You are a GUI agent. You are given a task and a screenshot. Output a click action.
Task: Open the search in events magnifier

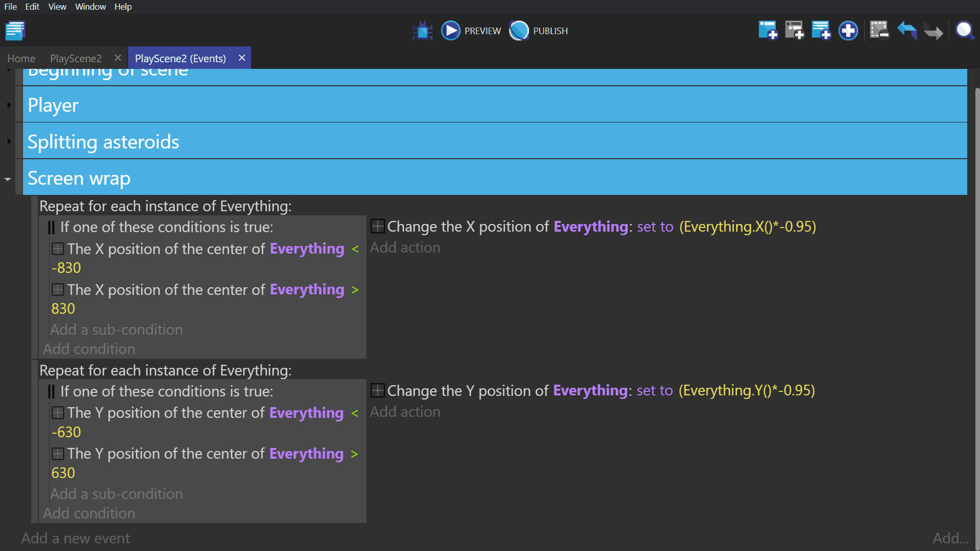[x=964, y=31]
